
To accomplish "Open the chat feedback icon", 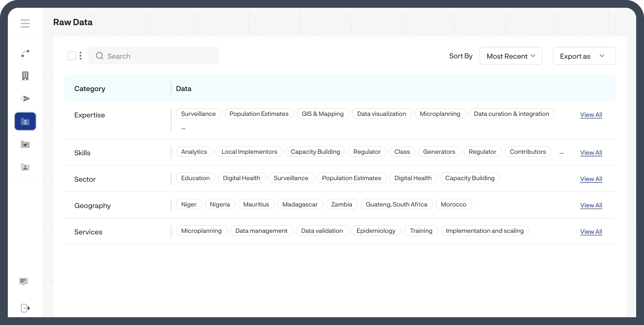I will point(24,282).
